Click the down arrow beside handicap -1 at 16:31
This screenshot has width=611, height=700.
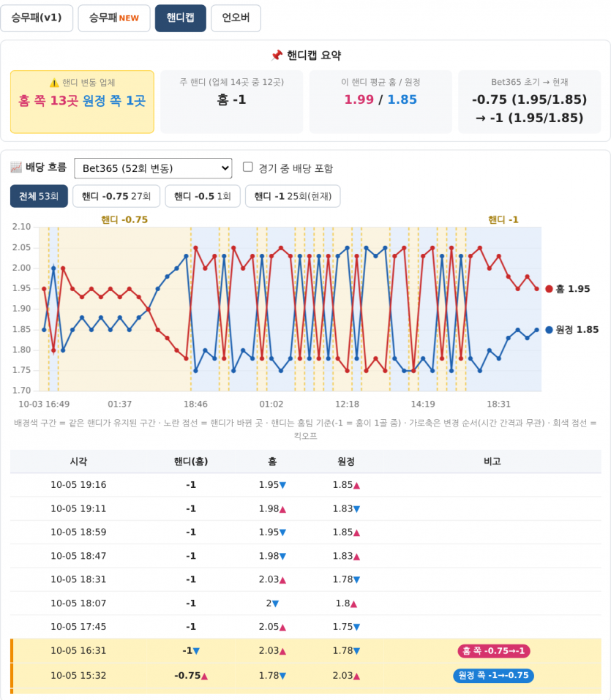pos(196,651)
